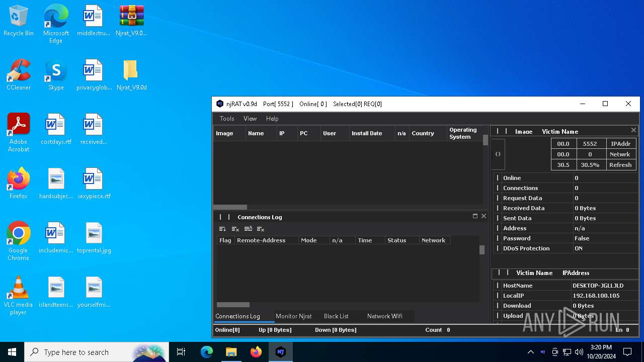The image size is (644, 362).
Task: Click the Windows Start button
Action: click(x=12, y=352)
